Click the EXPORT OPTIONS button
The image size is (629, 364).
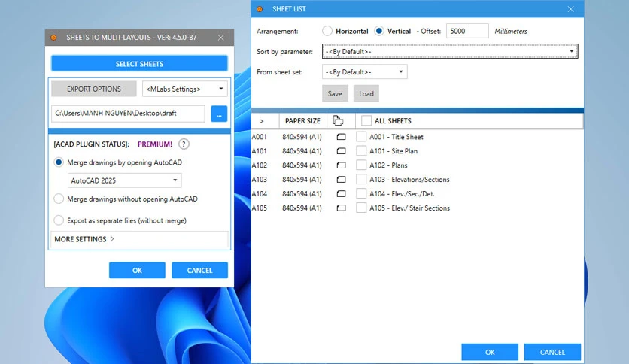point(94,89)
